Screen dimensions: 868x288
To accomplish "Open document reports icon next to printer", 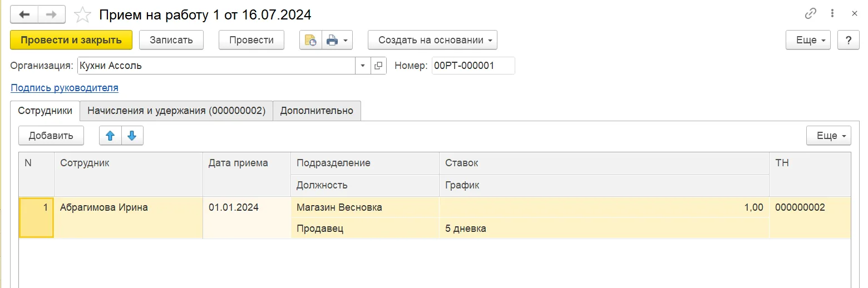I will 310,40.
